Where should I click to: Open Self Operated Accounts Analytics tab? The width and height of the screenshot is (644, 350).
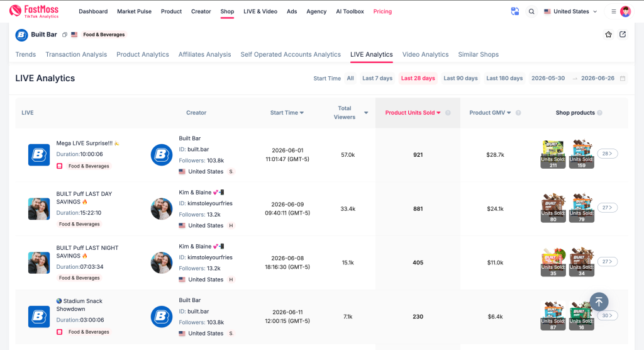[291, 54]
